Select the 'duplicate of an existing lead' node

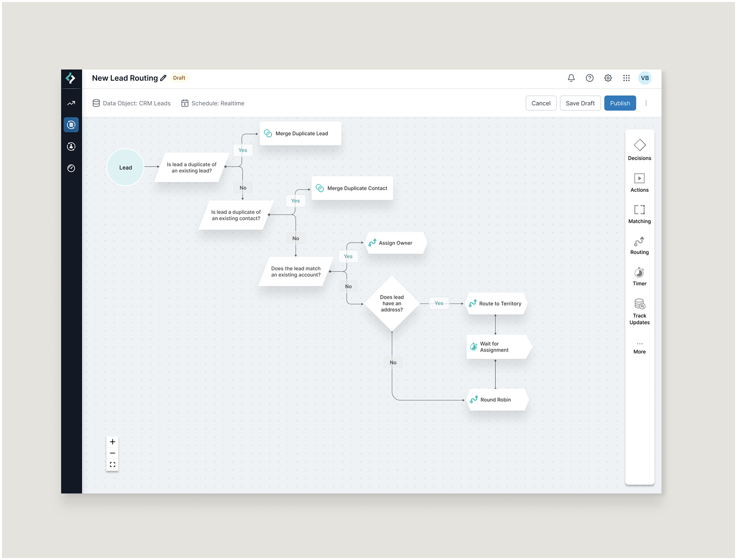click(192, 168)
